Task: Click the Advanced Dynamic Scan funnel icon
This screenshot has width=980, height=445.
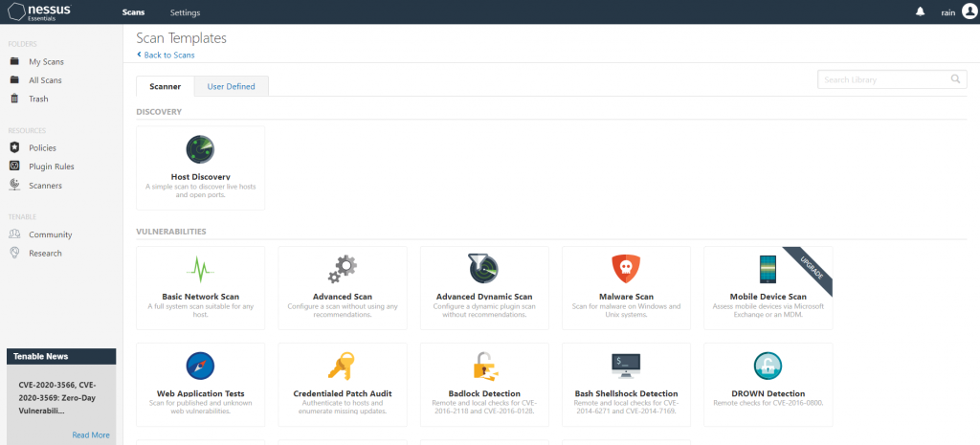Action: click(483, 269)
